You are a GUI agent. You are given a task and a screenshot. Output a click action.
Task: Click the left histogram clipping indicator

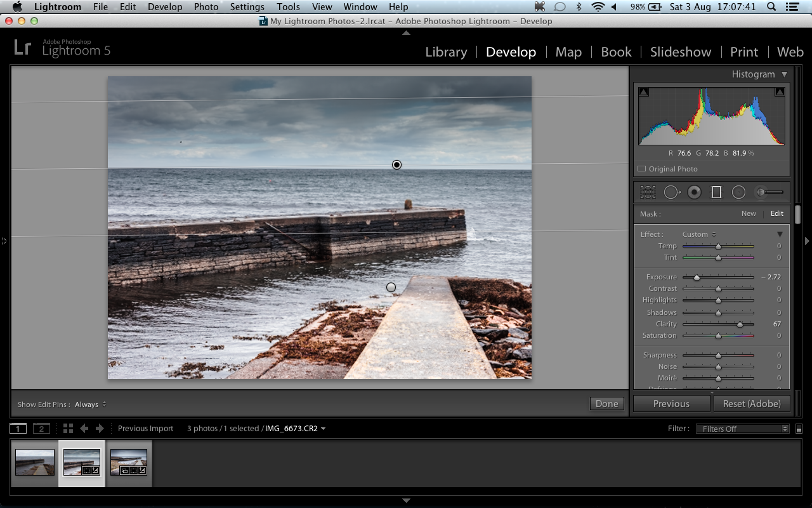point(643,91)
